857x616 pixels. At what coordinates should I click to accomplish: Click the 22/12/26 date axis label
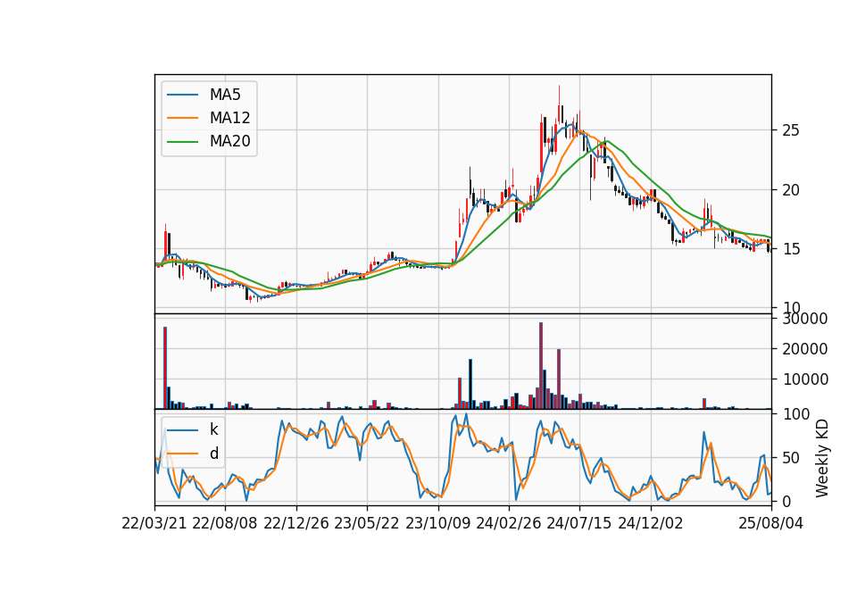click(296, 523)
